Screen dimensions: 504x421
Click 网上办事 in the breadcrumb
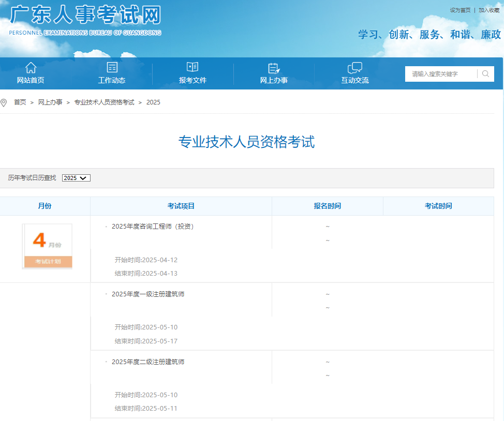click(x=50, y=102)
